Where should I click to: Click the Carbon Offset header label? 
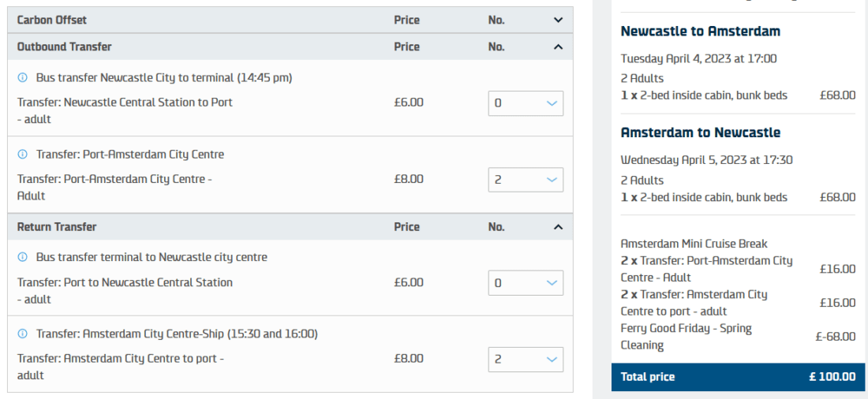click(x=52, y=21)
